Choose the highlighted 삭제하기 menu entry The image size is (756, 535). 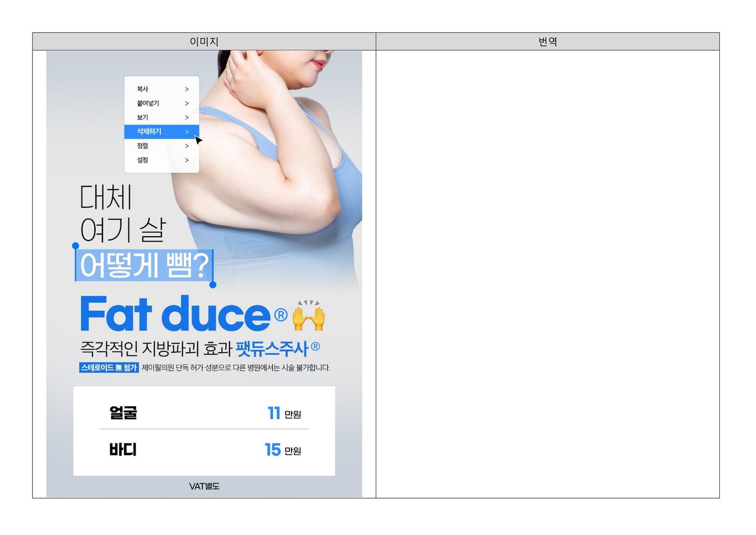149,131
